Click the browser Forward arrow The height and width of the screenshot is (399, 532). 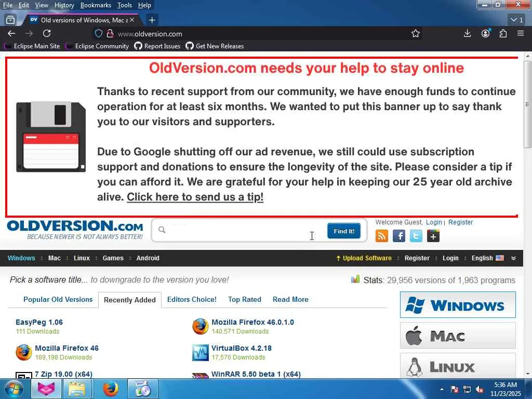29,34
